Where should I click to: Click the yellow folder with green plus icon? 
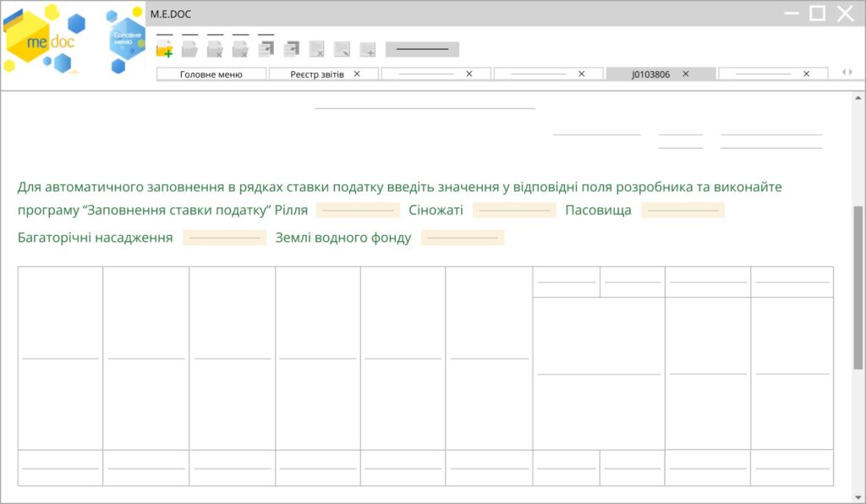(x=165, y=49)
